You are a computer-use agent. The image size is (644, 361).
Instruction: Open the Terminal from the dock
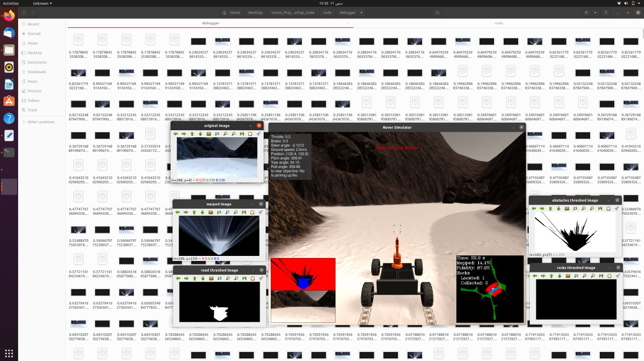tap(9, 152)
